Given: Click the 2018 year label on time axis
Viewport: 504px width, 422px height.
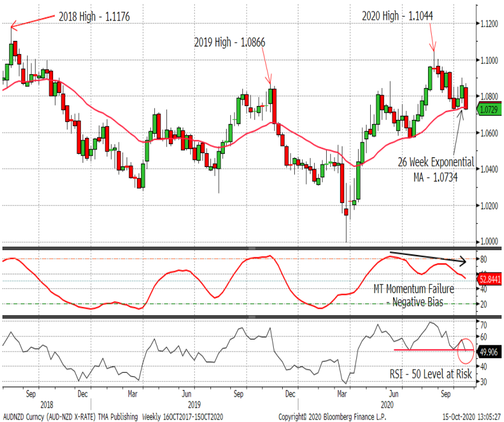Looking at the screenshot, I should click(x=46, y=405).
